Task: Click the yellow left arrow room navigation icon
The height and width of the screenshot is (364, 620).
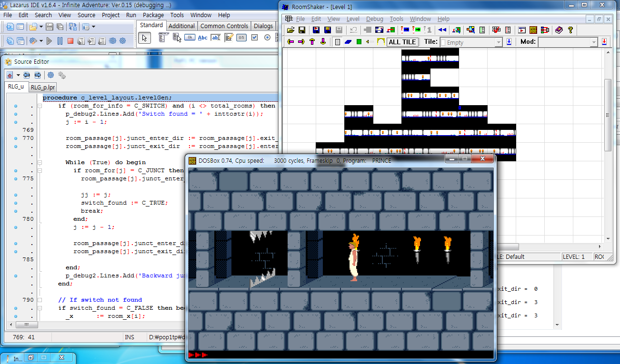Action: (x=290, y=42)
